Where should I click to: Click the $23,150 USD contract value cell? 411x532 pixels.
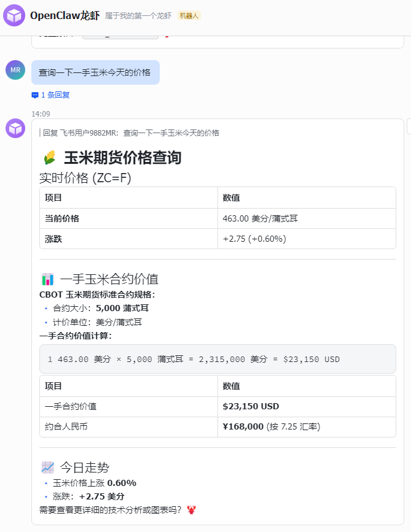click(251, 406)
